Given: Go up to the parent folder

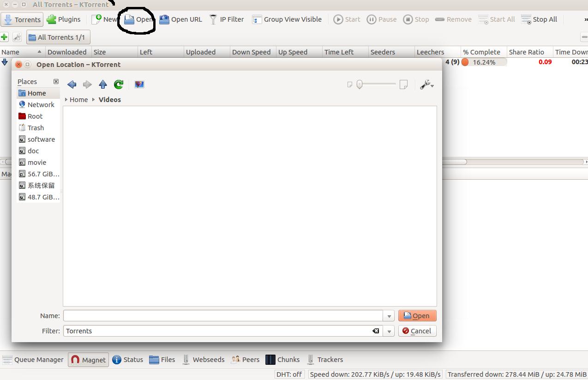Looking at the screenshot, I should point(103,84).
